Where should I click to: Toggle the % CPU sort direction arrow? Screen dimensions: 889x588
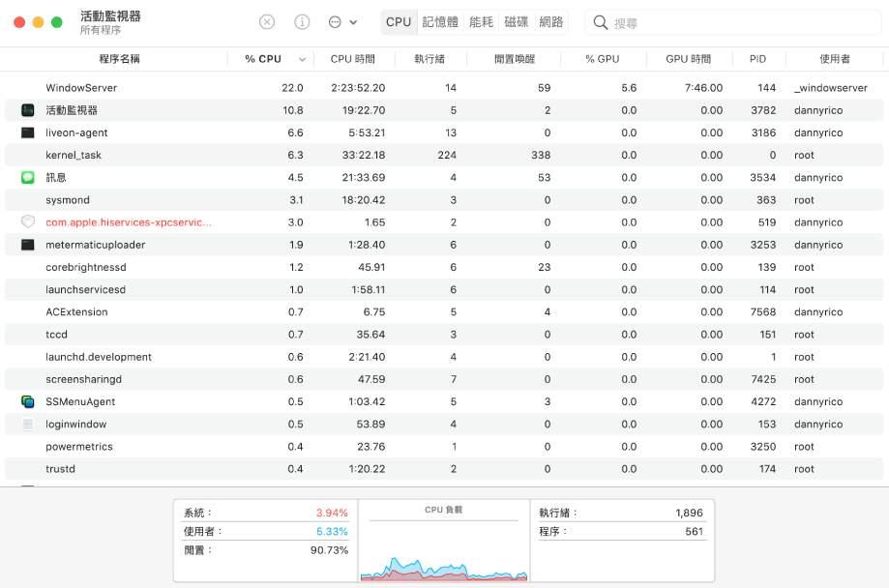[302, 60]
